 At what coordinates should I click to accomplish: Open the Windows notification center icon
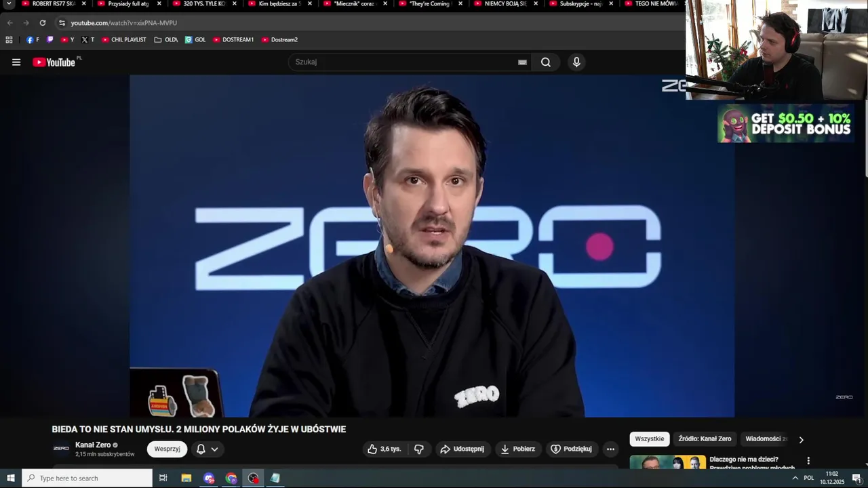point(856,479)
